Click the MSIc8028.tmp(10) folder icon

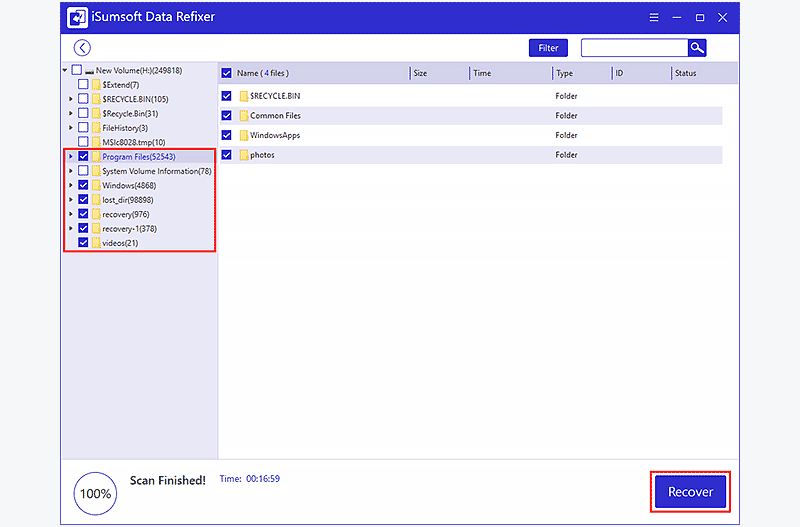[x=96, y=142]
